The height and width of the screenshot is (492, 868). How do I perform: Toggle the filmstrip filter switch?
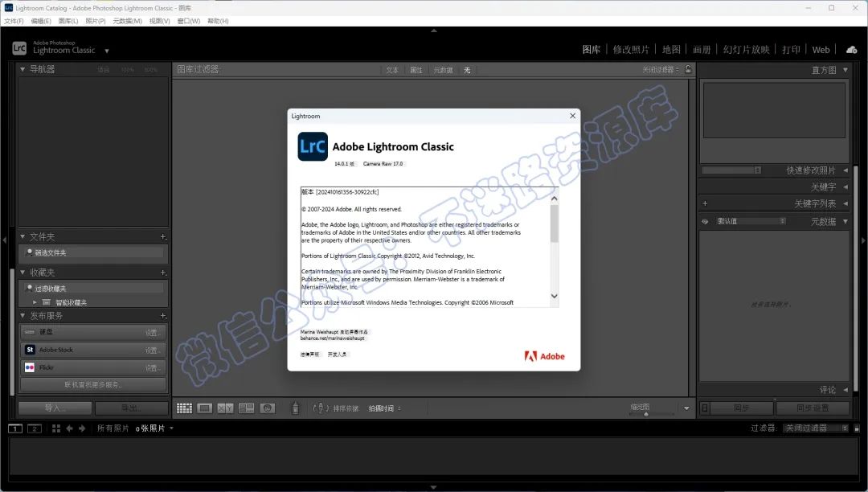857,428
